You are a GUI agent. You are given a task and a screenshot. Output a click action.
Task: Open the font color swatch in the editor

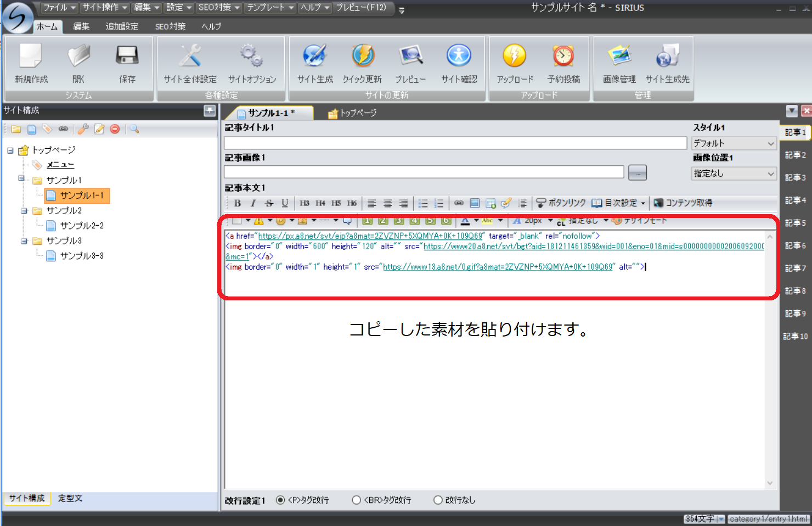(465, 221)
